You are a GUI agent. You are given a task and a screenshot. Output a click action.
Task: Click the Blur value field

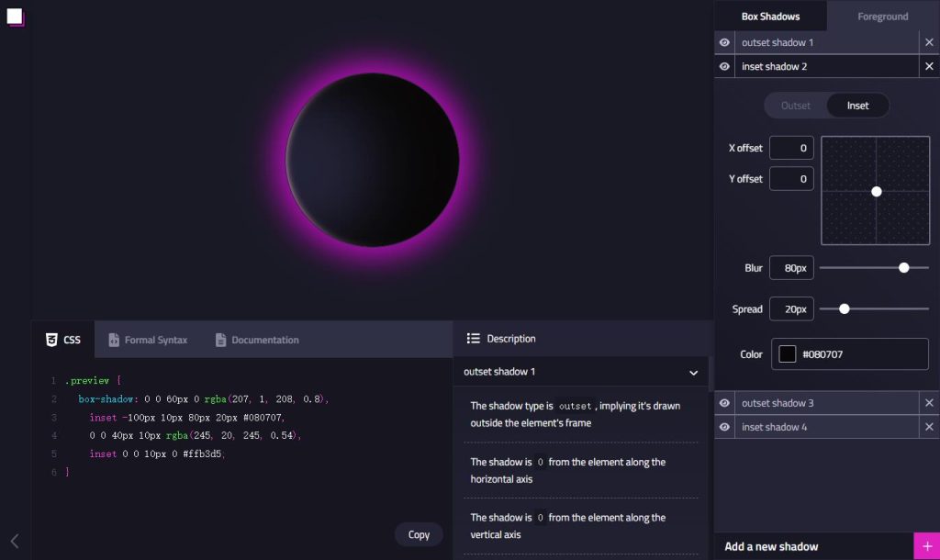[x=791, y=268]
